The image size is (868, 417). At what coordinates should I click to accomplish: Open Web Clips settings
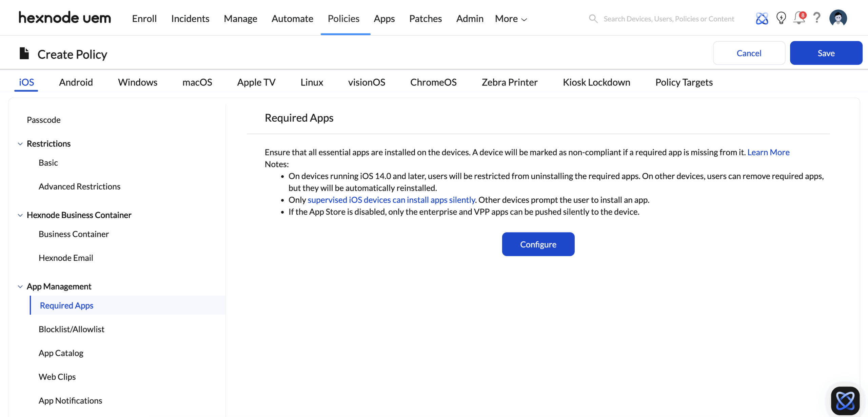(57, 377)
